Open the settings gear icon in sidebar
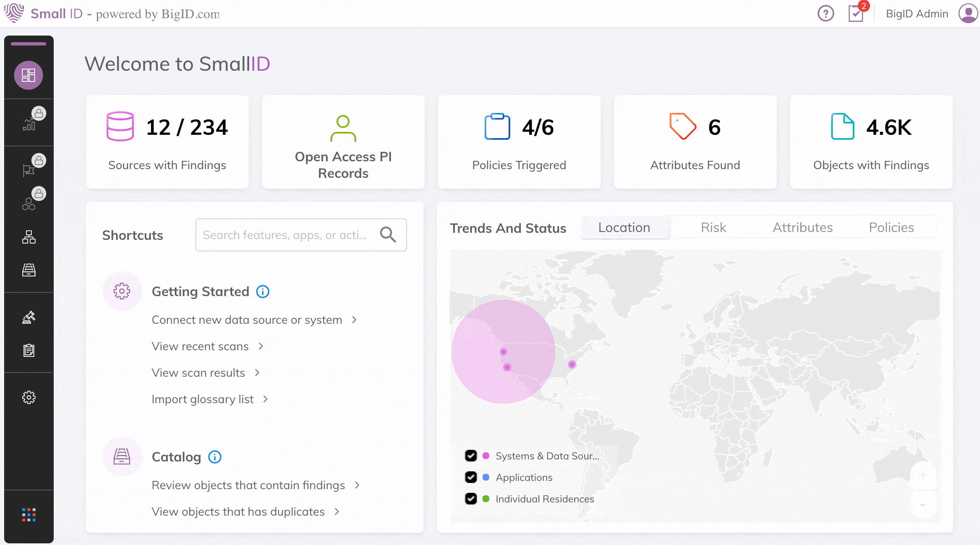The width and height of the screenshot is (980, 545). pyautogui.click(x=29, y=397)
